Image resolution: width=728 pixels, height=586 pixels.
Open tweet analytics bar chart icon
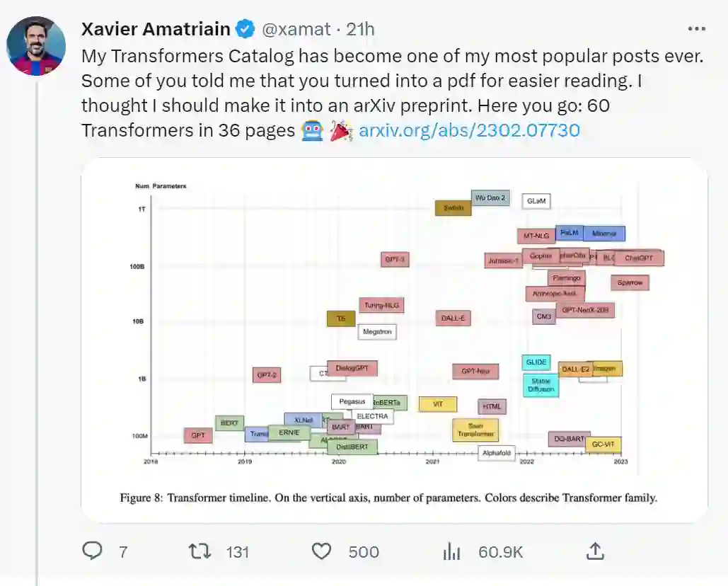click(x=452, y=551)
